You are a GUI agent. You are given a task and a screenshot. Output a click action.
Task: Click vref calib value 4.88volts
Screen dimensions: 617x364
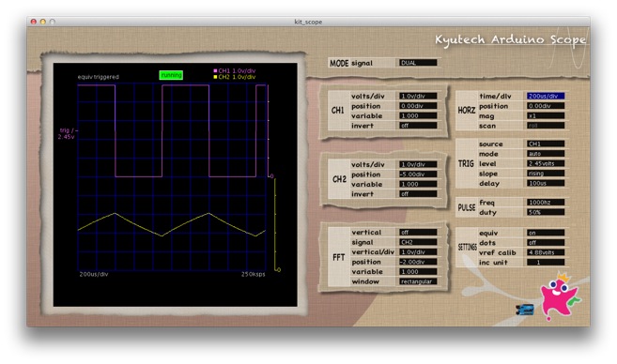click(x=546, y=252)
